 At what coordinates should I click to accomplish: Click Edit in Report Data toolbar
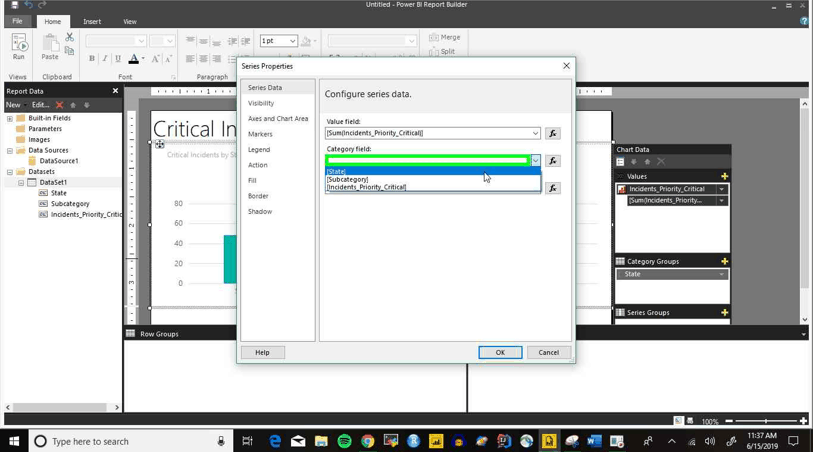(x=40, y=105)
